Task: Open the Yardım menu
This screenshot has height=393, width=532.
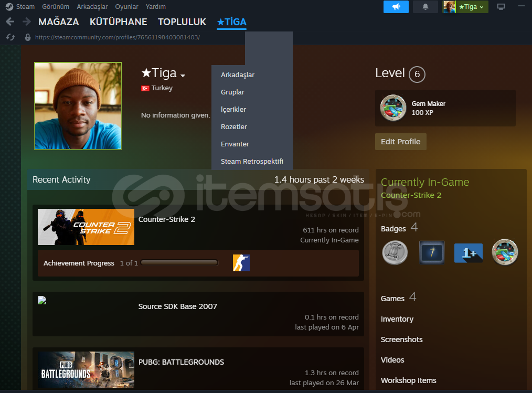Action: [x=156, y=7]
